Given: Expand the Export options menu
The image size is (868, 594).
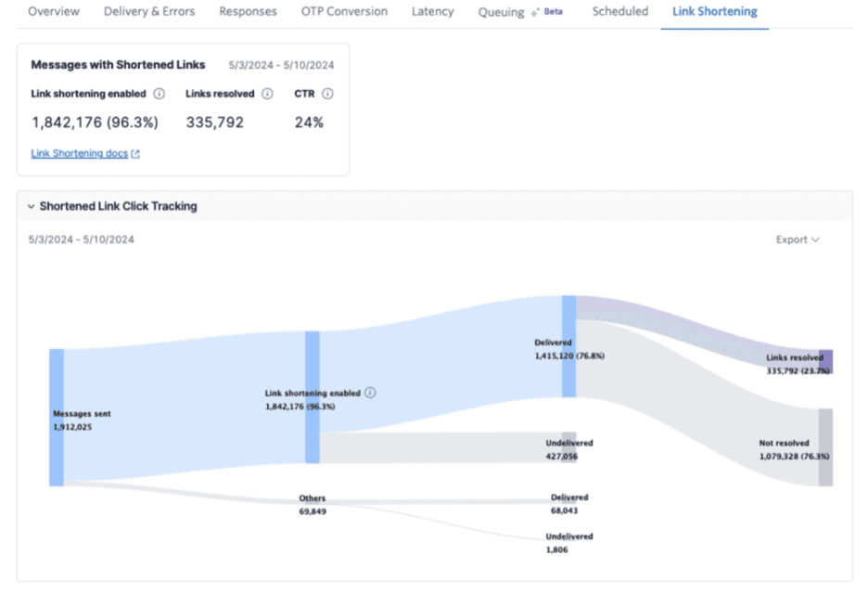Looking at the screenshot, I should pyautogui.click(x=797, y=239).
